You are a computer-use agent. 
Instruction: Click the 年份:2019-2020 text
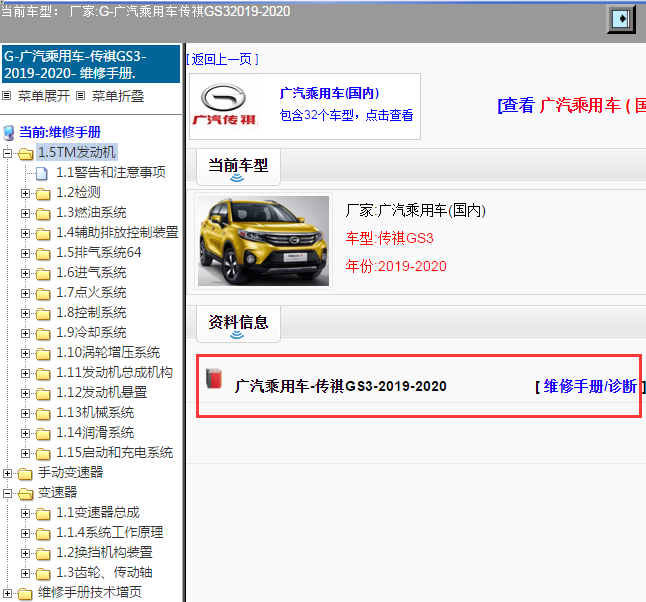396,266
